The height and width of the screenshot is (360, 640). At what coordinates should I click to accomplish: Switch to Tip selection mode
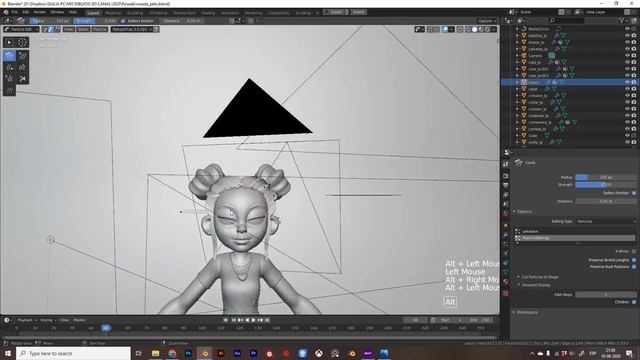click(x=57, y=29)
